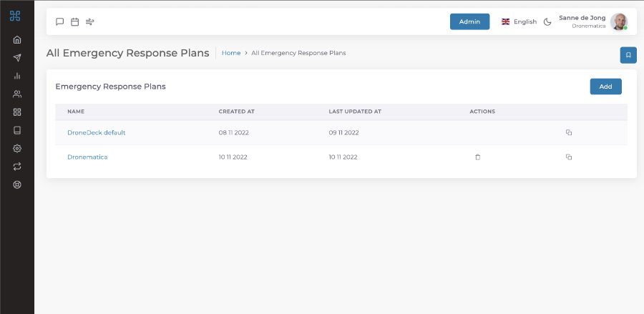The image size is (644, 314).
Task: Open the bar chart statistics icon
Action: [x=17, y=76]
